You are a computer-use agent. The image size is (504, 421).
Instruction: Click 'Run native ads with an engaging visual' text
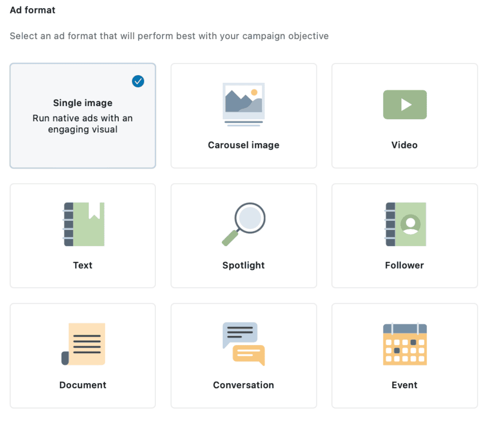[83, 124]
